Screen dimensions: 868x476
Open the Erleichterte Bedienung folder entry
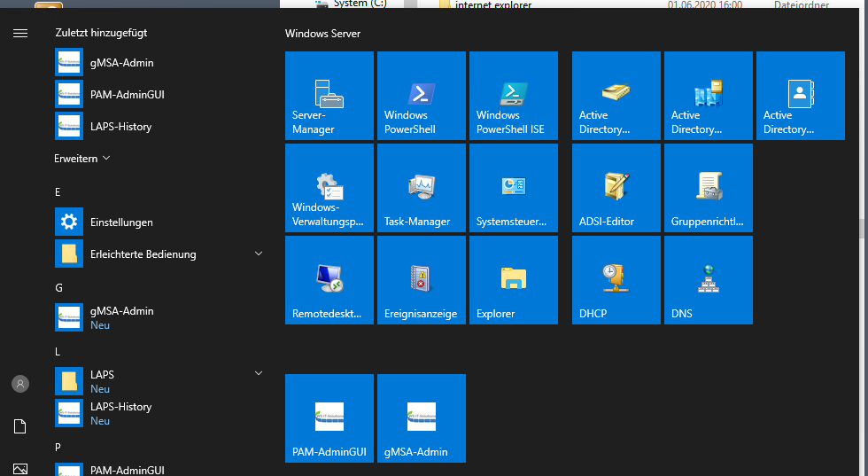tap(159, 254)
